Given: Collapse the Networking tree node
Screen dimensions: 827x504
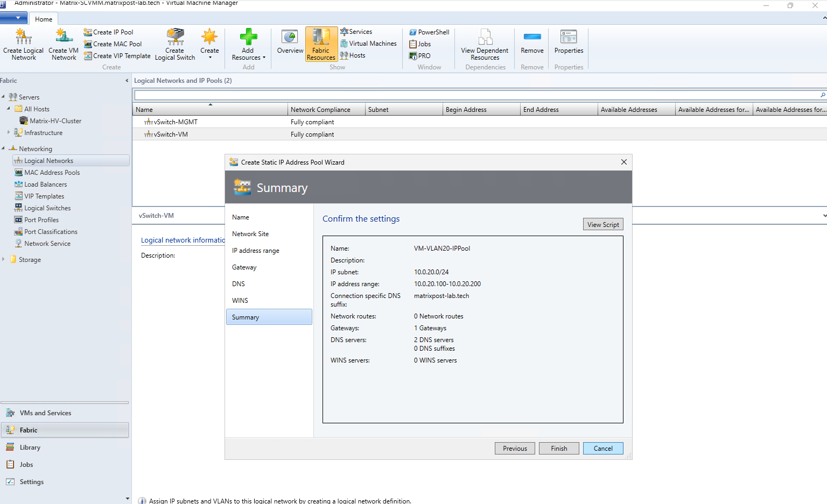Looking at the screenshot, I should tap(3, 148).
